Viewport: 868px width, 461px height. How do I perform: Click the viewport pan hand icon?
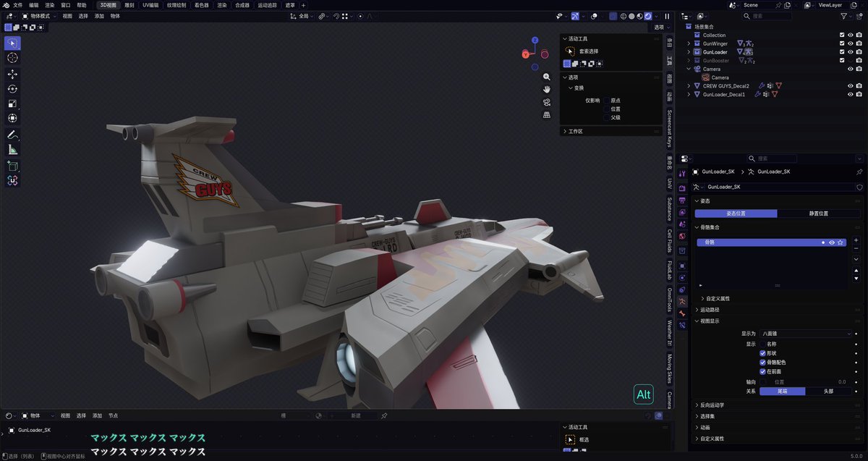(x=548, y=89)
